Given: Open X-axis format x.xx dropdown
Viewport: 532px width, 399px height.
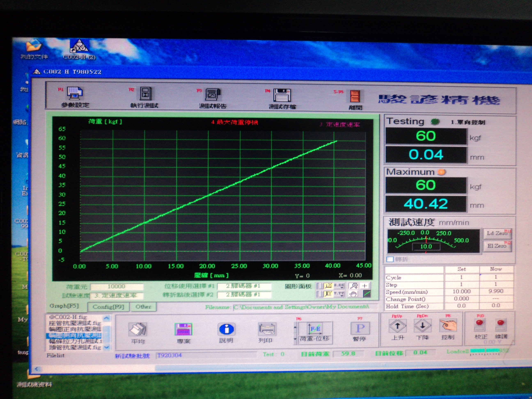Looking at the screenshot, I should coord(339,286).
